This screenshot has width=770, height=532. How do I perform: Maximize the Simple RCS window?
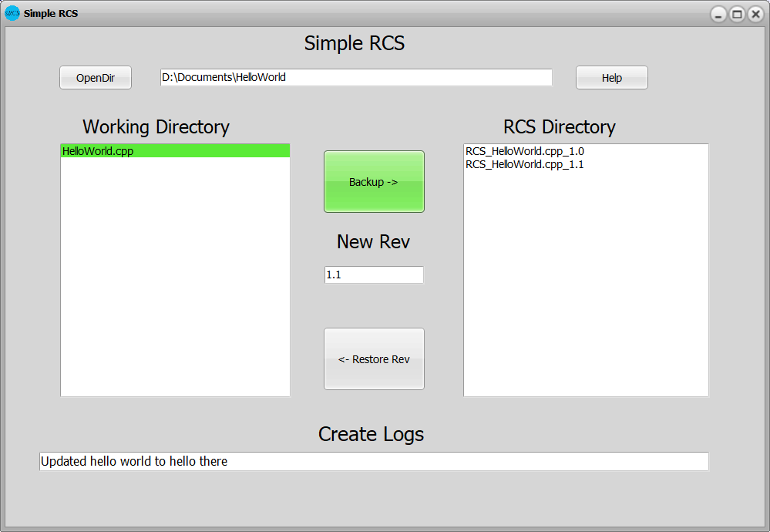click(737, 14)
